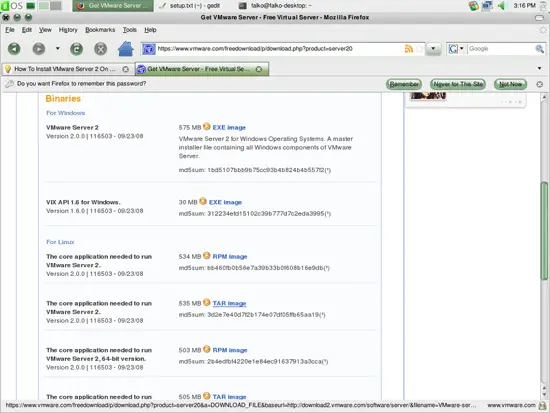Click the Stop loading button
This screenshot has width=550, height=413.
click(101, 48)
